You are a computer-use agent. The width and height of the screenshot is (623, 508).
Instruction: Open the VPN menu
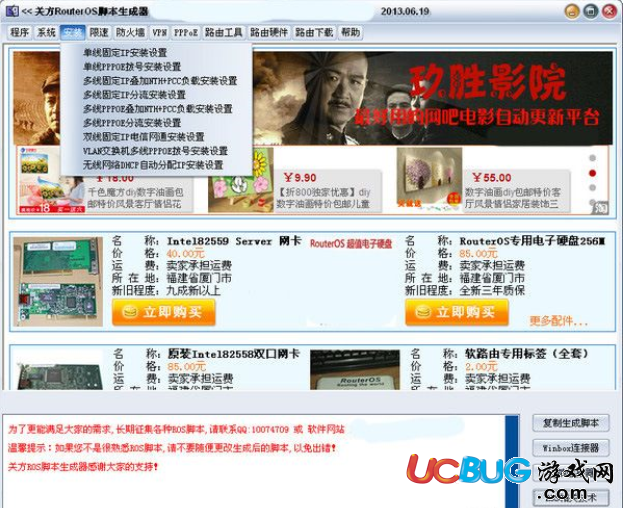[159, 32]
